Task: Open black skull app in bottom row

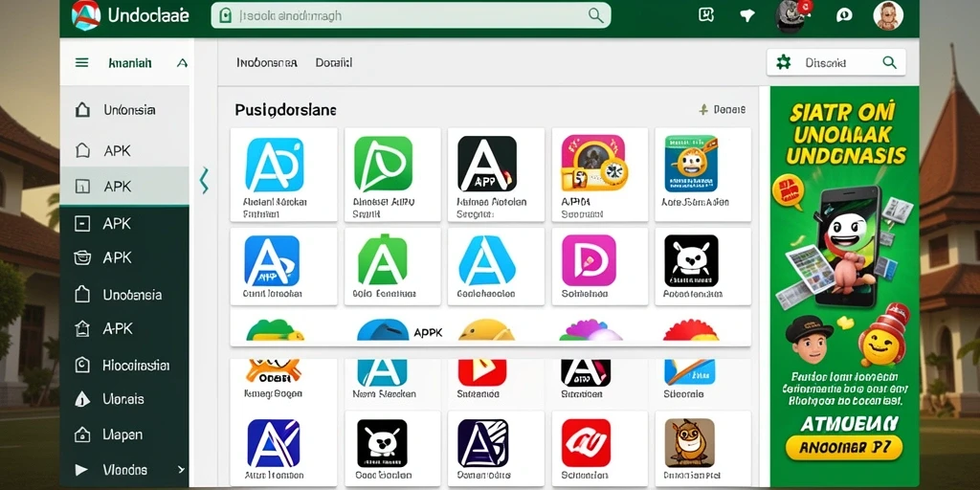Action: pos(382,443)
